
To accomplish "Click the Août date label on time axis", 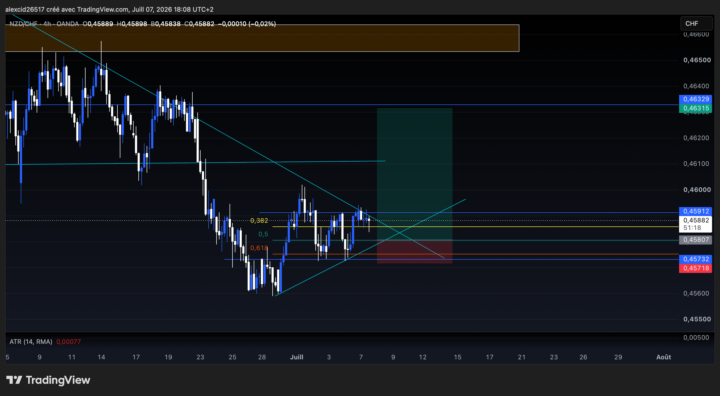I will [x=663, y=357].
